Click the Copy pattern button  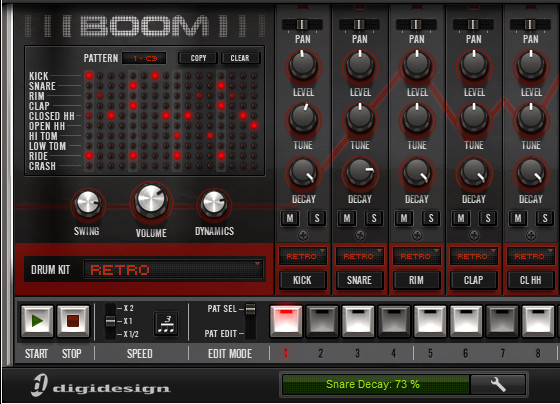pos(198,58)
